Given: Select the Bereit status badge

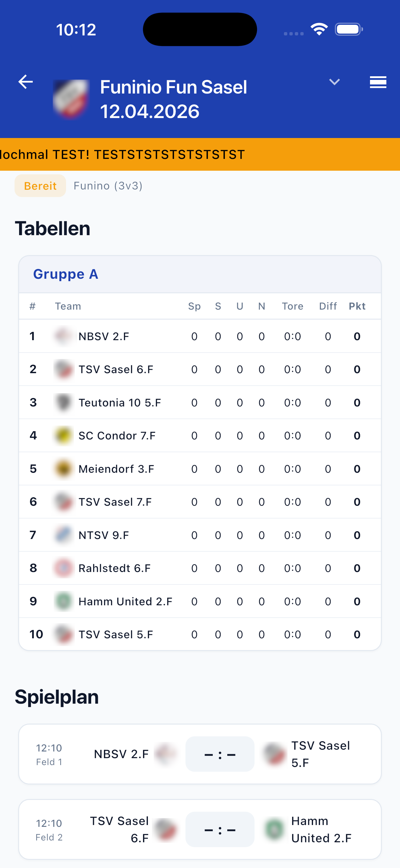Looking at the screenshot, I should (x=40, y=186).
